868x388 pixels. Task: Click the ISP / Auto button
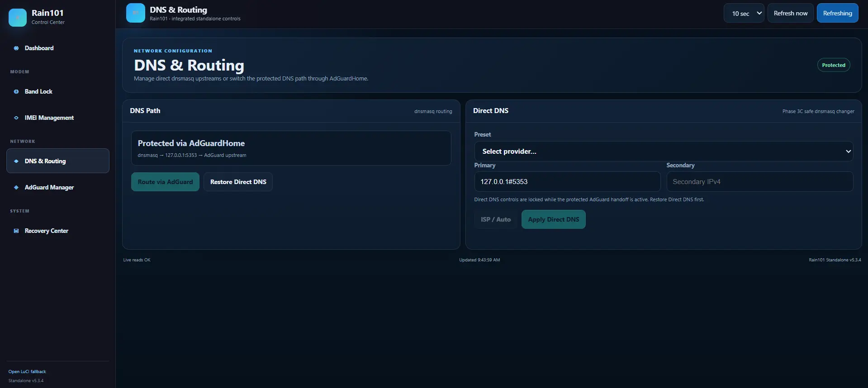tap(496, 219)
